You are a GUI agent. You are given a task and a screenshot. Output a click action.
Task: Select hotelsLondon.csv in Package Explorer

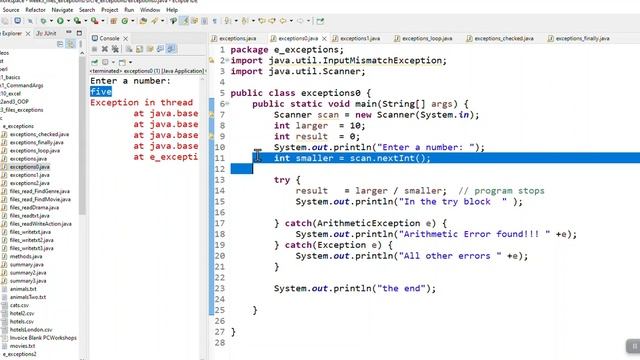(31, 330)
